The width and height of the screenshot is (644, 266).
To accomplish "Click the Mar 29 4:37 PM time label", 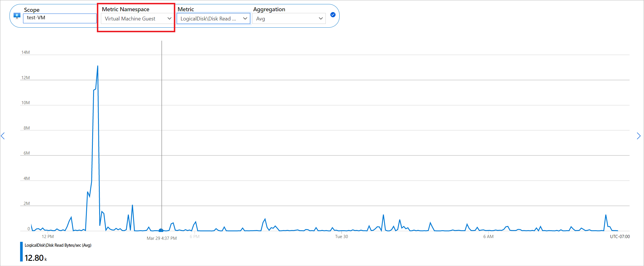I will pyautogui.click(x=162, y=238).
